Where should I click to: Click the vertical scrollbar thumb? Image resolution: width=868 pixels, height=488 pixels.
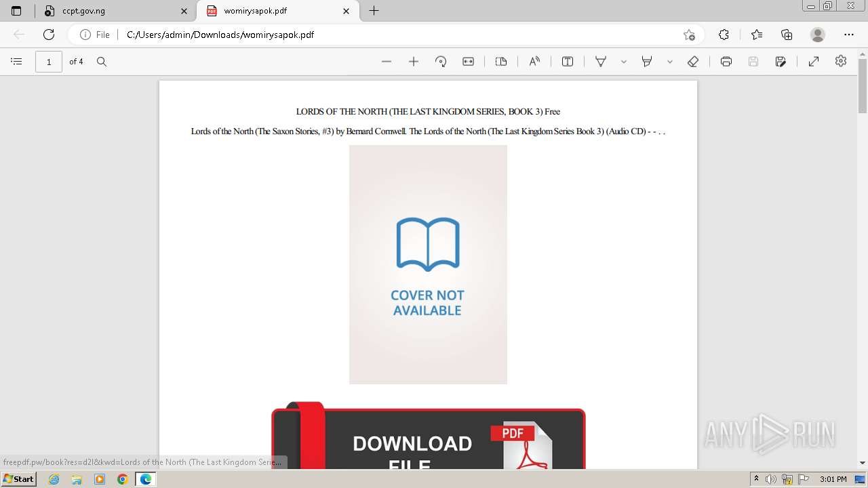coord(863,86)
